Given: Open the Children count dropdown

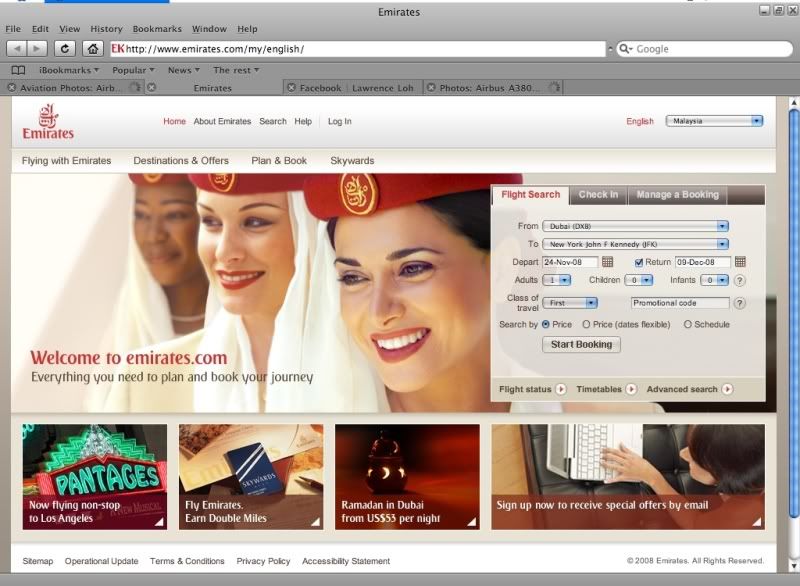Looking at the screenshot, I should pos(639,280).
